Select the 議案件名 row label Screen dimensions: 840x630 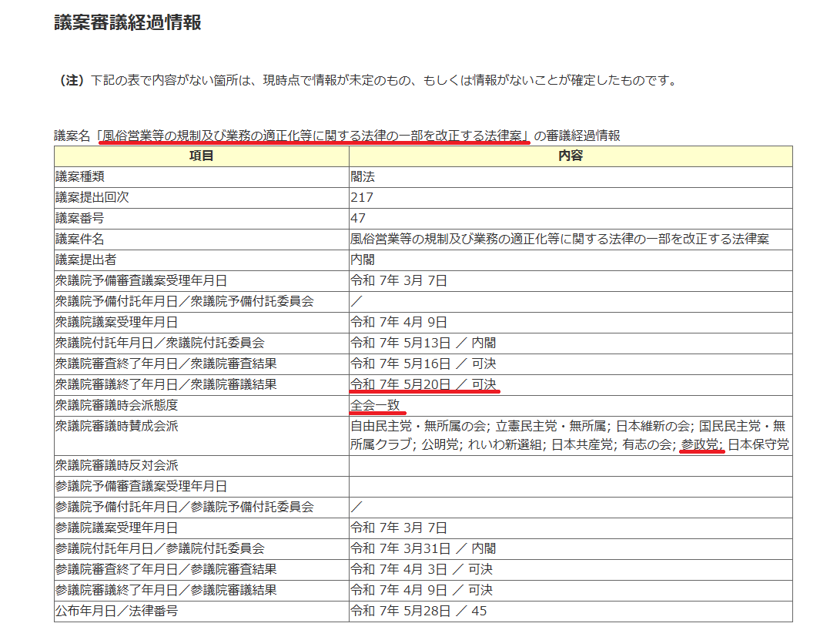pyautogui.click(x=80, y=240)
